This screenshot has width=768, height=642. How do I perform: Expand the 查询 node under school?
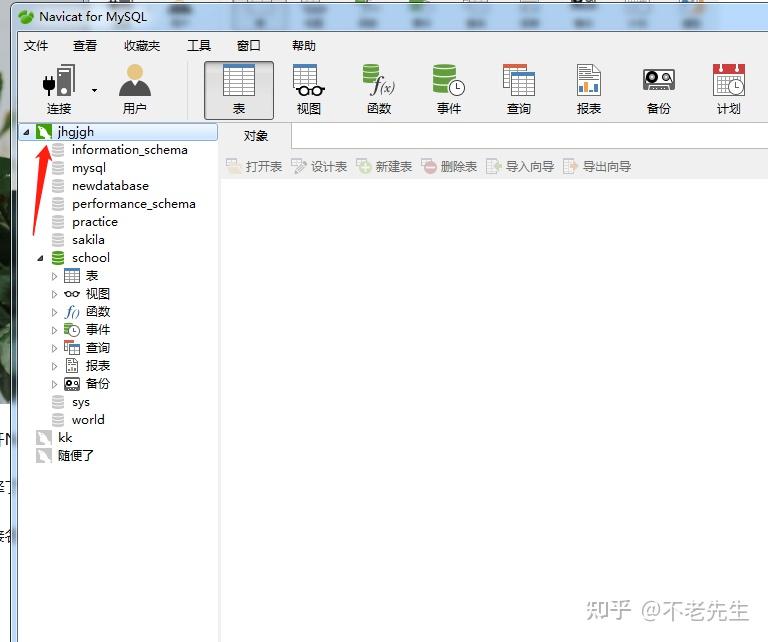pyautogui.click(x=54, y=348)
